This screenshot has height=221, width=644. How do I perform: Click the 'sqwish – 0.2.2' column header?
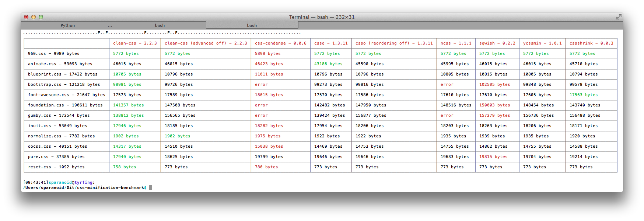tap(497, 43)
